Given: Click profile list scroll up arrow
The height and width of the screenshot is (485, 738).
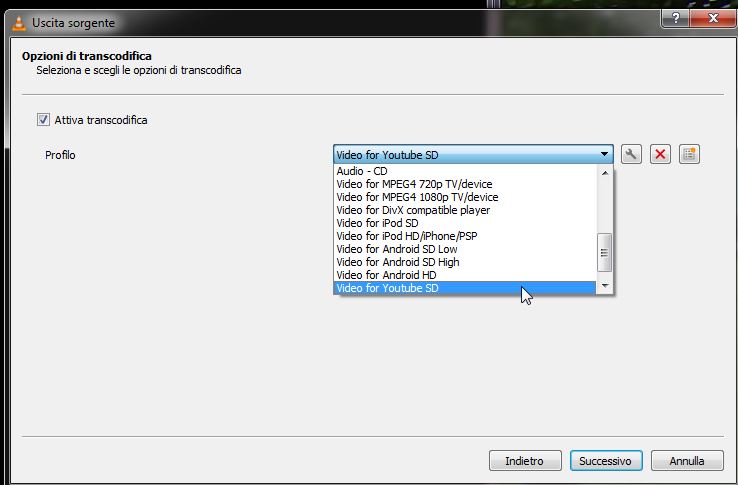Looking at the screenshot, I should [605, 173].
